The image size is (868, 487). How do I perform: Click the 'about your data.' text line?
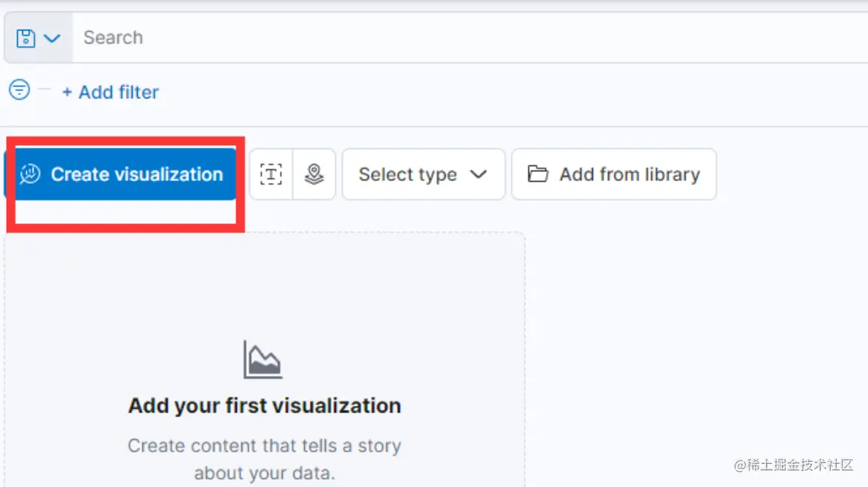[264, 473]
